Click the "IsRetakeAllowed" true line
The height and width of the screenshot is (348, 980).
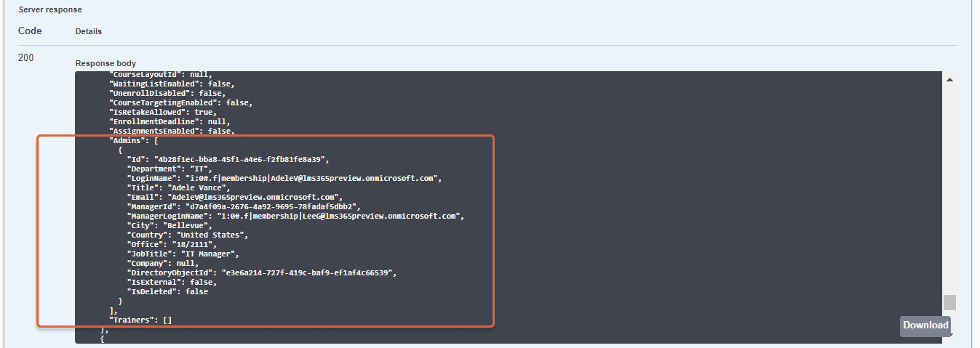coord(162,112)
